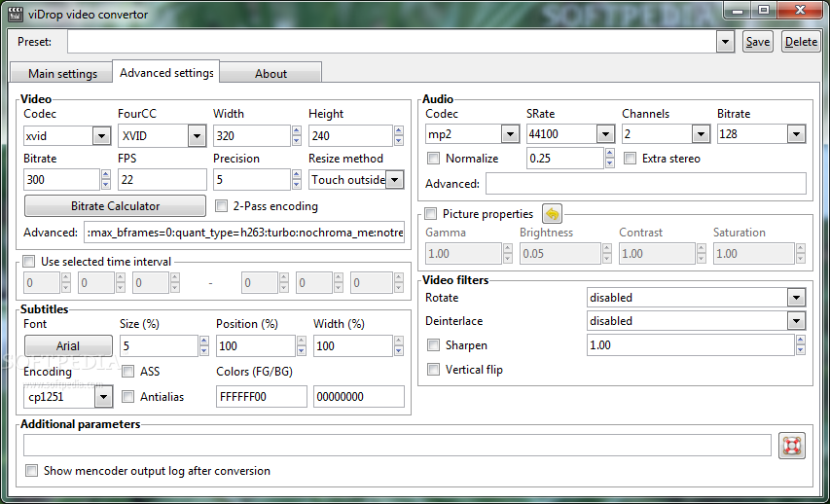Screen dimensions: 830x504
Task: Check the Vertical flip option
Action: tap(434, 370)
